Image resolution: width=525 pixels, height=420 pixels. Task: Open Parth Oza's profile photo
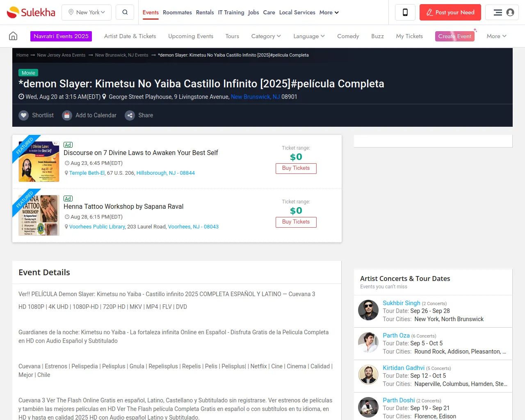(368, 342)
